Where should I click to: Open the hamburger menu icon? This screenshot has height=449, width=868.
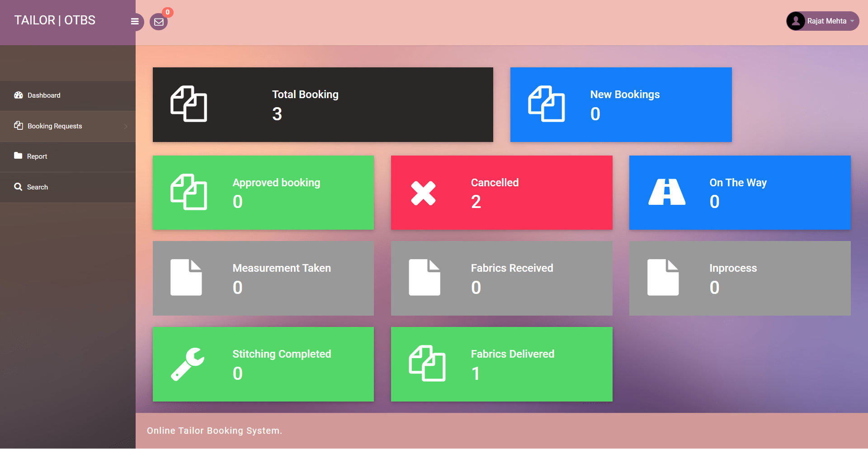(x=135, y=21)
